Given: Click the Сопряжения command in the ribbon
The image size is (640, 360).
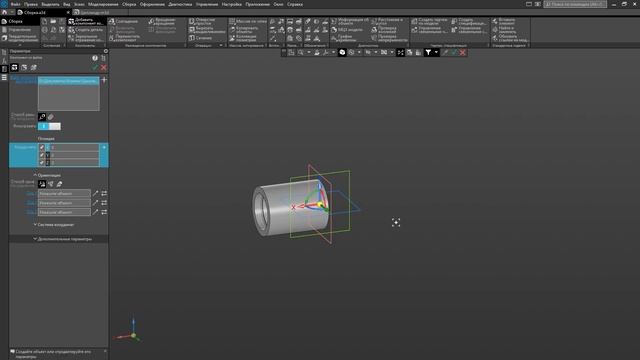Looking at the screenshot, I should [x=123, y=21].
